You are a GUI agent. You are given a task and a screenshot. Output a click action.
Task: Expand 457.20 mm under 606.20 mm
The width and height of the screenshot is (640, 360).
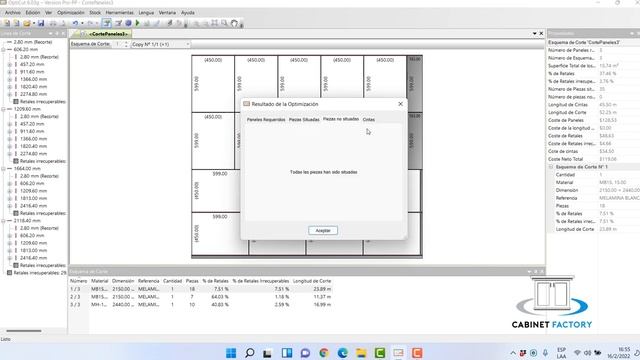[10, 64]
